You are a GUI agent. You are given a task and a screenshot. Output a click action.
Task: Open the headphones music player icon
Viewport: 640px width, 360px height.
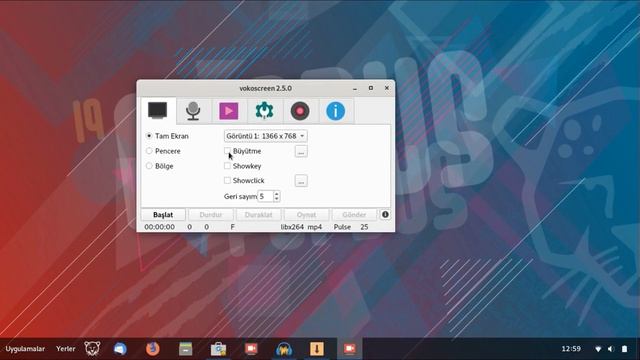(x=284, y=349)
